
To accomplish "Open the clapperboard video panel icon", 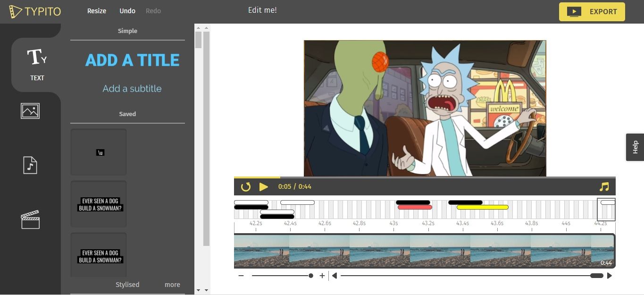I will [30, 220].
